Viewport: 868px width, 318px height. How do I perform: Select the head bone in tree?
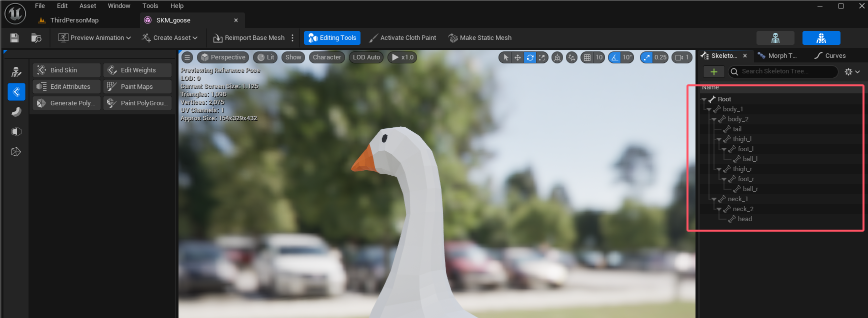[744, 219]
